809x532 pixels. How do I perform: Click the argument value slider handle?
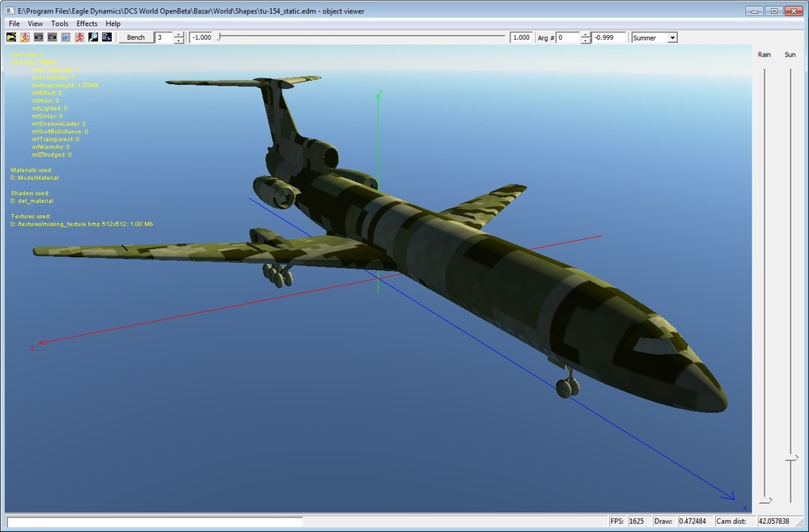218,37
